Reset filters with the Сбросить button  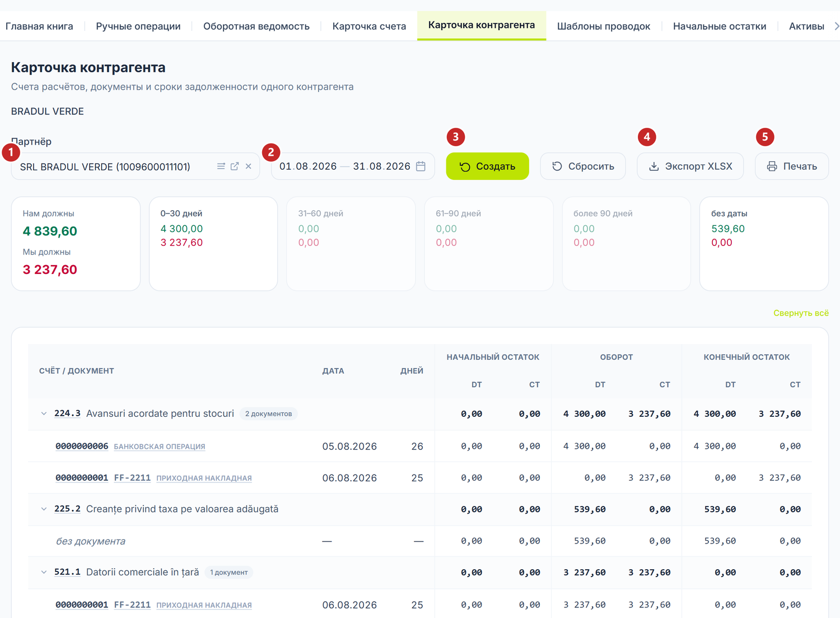[583, 166]
